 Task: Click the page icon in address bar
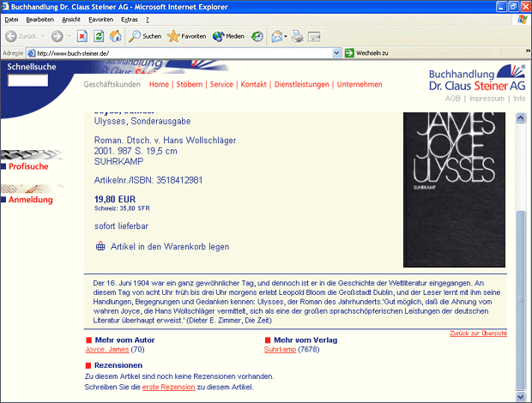(x=31, y=53)
